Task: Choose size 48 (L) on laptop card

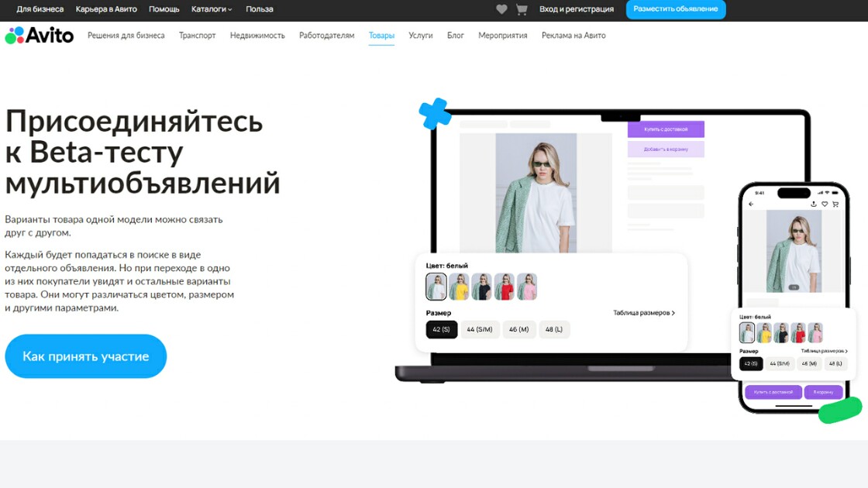Action: point(554,329)
